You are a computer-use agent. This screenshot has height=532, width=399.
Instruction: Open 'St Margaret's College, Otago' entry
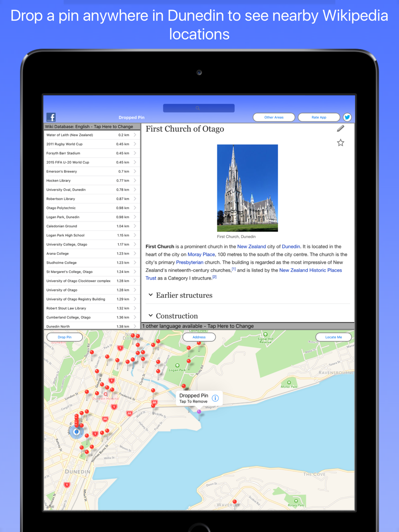tap(92, 272)
